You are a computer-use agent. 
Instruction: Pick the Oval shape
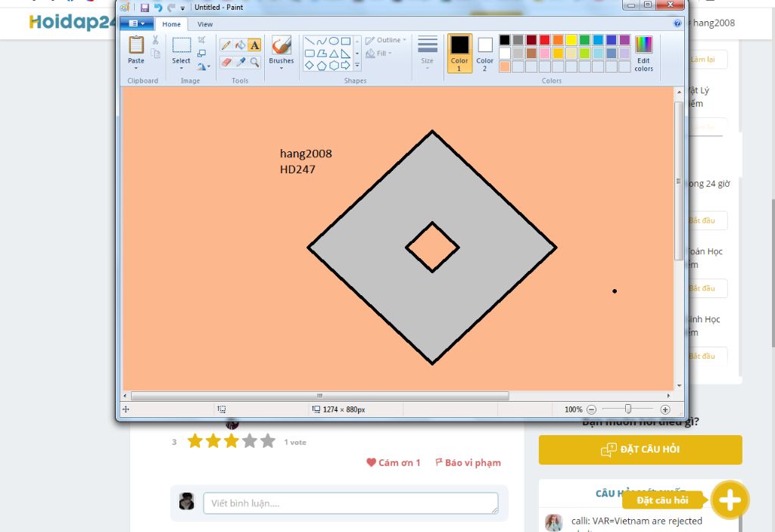click(334, 41)
